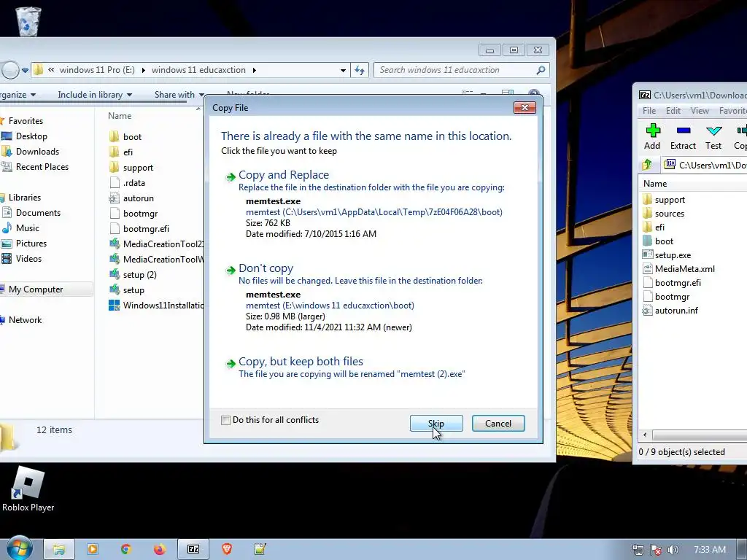This screenshot has height=560, width=747.
Task: Click the network tray icon
Action: [638, 550]
